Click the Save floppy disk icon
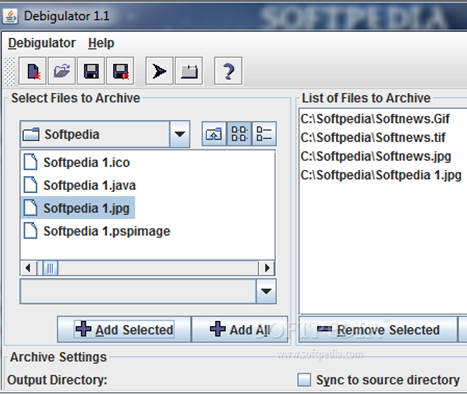Viewport: 467px width, 394px height. click(x=91, y=71)
